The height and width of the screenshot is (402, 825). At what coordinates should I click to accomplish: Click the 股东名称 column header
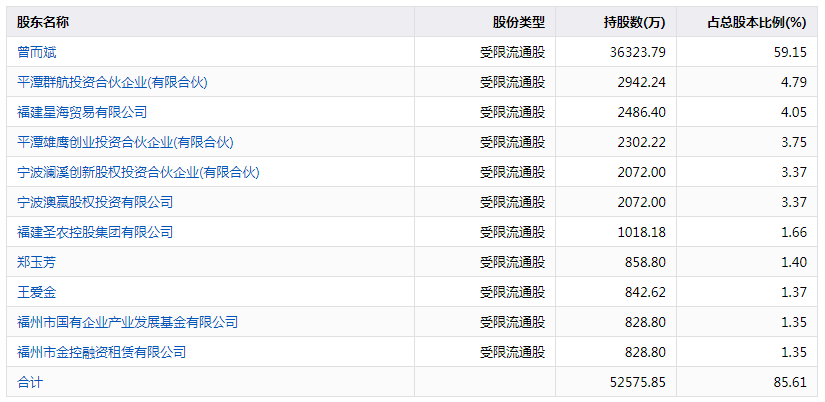pyautogui.click(x=43, y=22)
